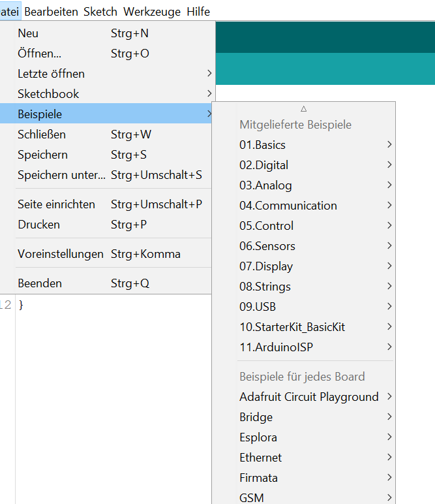Open Voreinstellungen preferences
The width and height of the screenshot is (435, 504).
tap(61, 254)
